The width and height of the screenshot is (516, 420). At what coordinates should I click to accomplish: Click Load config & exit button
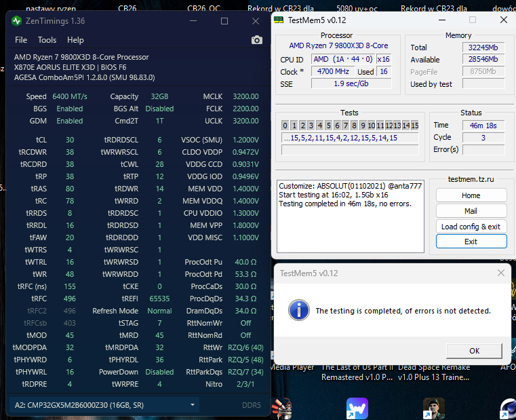(x=471, y=227)
